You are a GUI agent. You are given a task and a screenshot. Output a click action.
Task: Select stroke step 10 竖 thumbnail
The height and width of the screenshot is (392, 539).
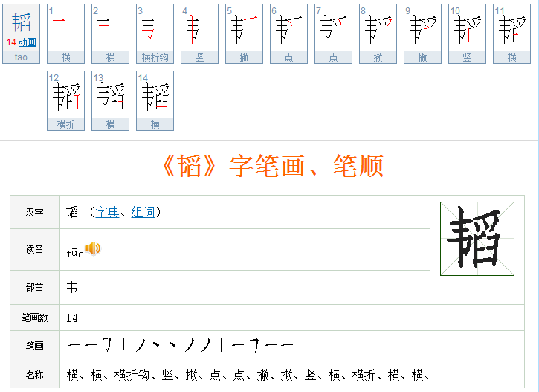[x=467, y=33]
